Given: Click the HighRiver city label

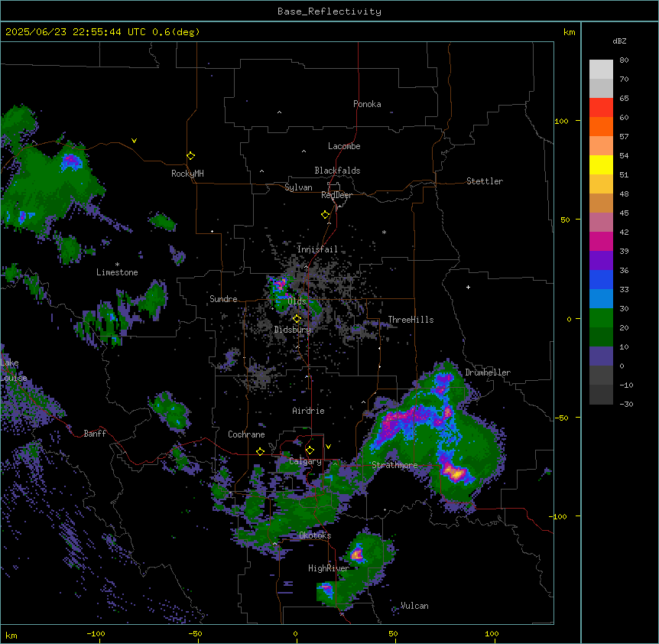Looking at the screenshot, I should [329, 568].
